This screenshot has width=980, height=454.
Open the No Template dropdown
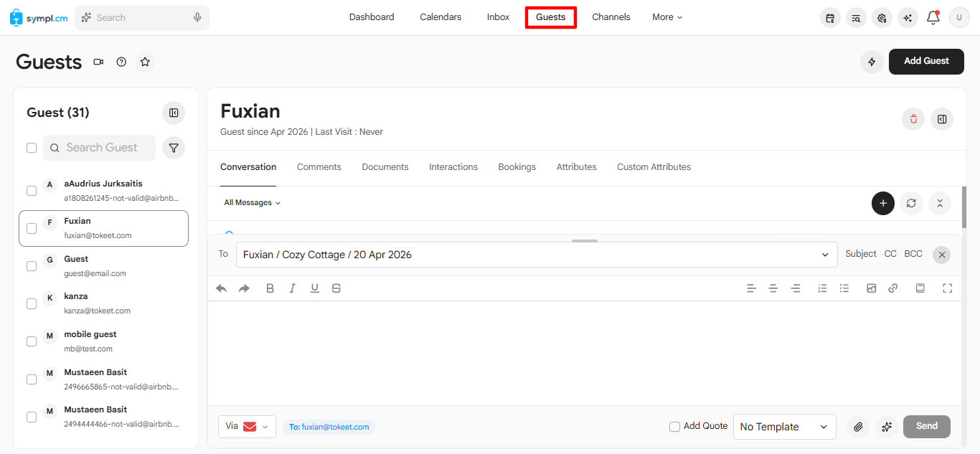(785, 427)
